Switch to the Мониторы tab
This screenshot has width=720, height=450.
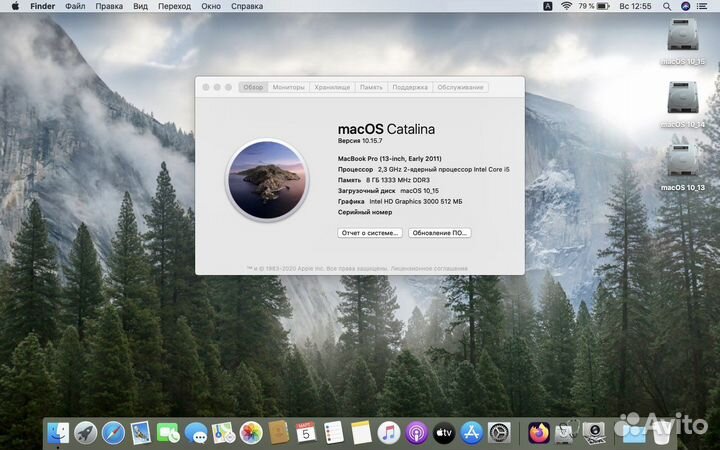288,87
